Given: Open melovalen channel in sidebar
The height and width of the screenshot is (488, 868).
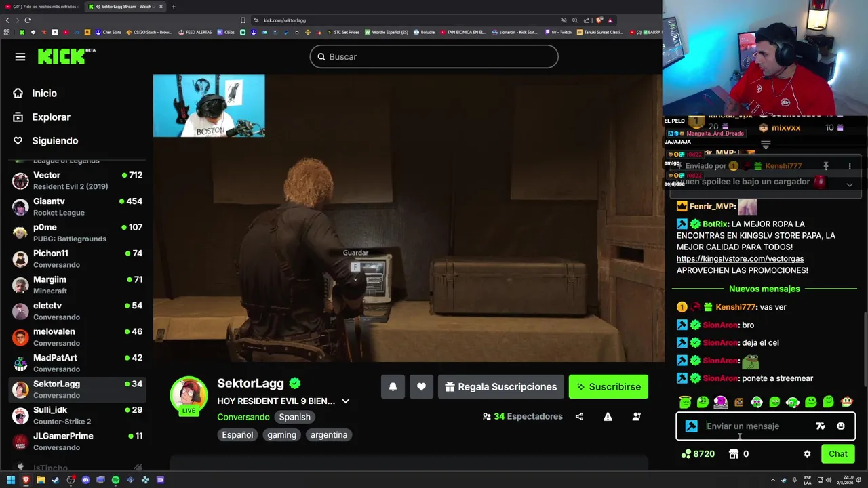Looking at the screenshot, I should [x=77, y=337].
